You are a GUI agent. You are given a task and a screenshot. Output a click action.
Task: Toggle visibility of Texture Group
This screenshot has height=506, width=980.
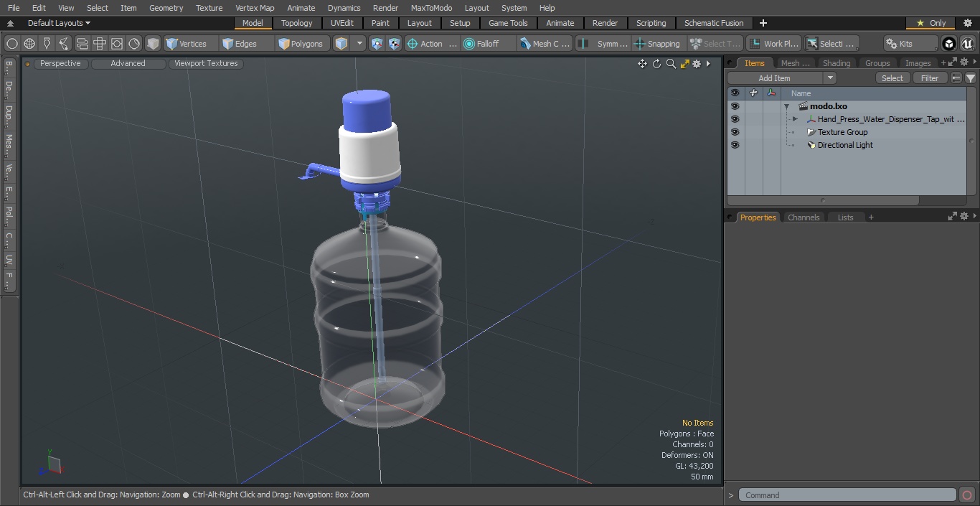pyautogui.click(x=735, y=132)
